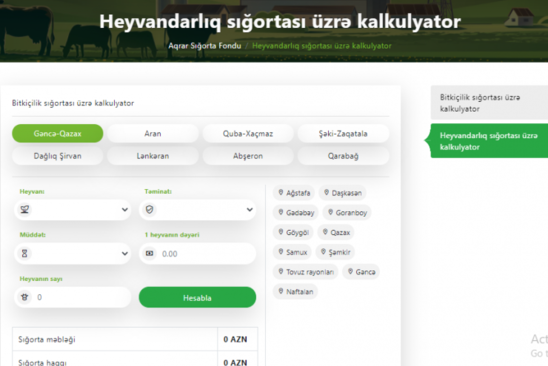This screenshot has height=366, width=548.
Task: Open Bitkiçilik sığortası calculator sidebar tab
Action: pyautogui.click(x=489, y=103)
